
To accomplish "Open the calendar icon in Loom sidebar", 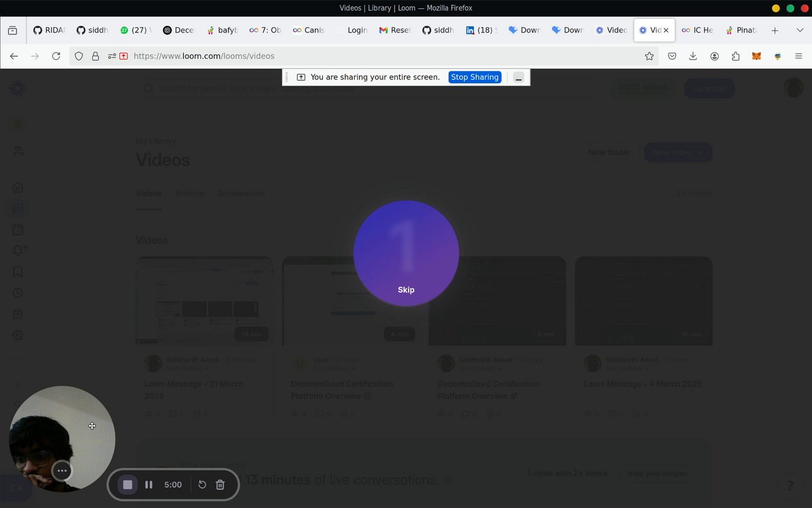I will pos(18,229).
